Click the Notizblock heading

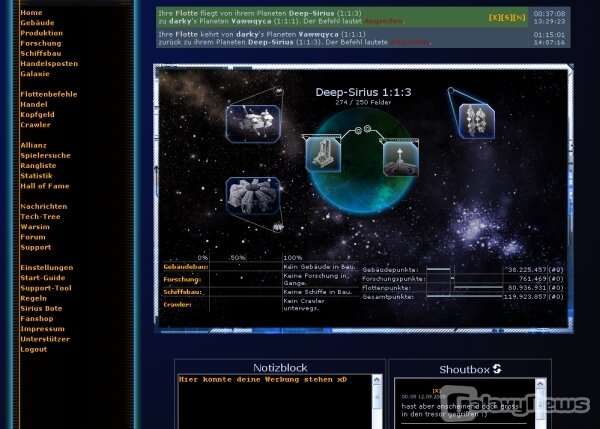(x=280, y=368)
